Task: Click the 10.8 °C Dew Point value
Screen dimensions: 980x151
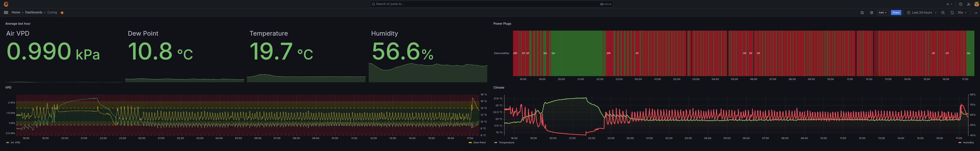Action: (160, 52)
